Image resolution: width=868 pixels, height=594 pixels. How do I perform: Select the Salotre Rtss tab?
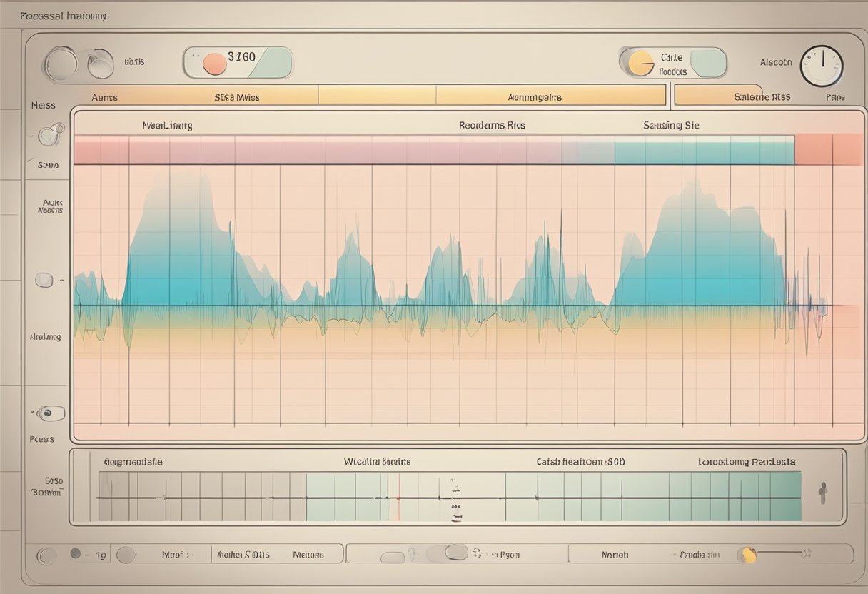(x=762, y=96)
